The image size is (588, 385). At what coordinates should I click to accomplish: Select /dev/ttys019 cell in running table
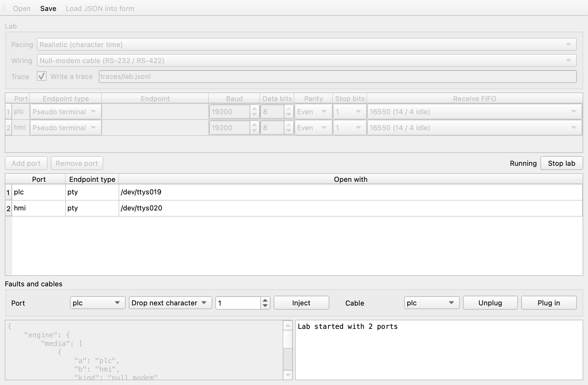point(351,192)
